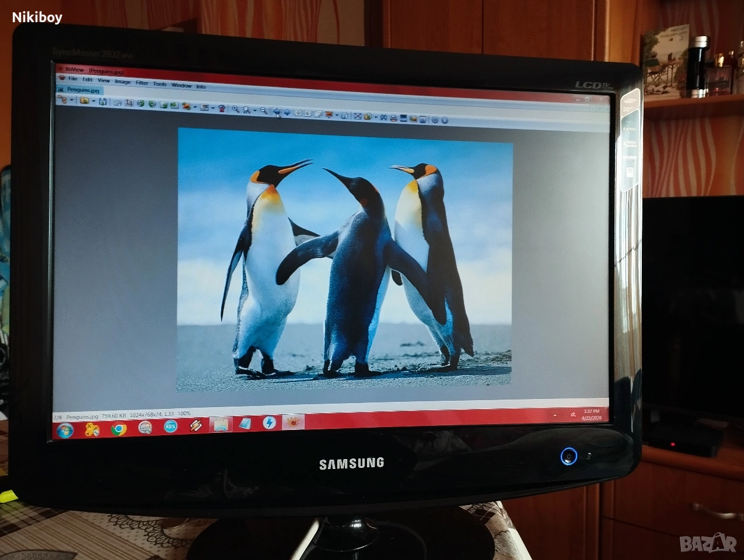The width and height of the screenshot is (744, 560).
Task: Open Google Chrome from the taskbar
Action: click(118, 429)
